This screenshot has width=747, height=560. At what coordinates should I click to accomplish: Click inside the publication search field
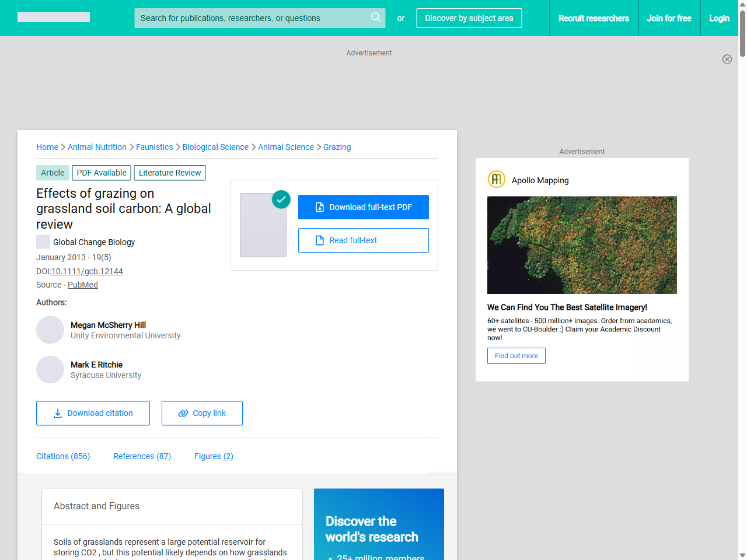[251, 18]
